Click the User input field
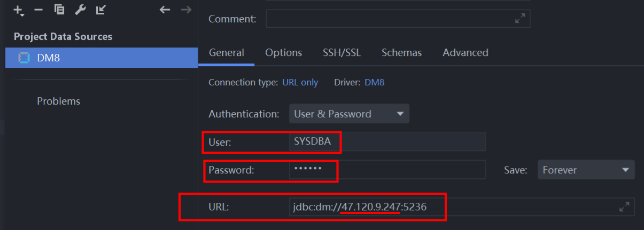The image size is (644, 230). tap(387, 142)
